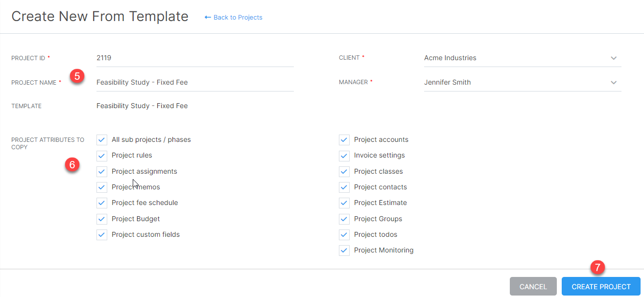Uncheck Project fee schedule
Image resolution: width=644 pixels, height=297 pixels.
pyautogui.click(x=101, y=203)
